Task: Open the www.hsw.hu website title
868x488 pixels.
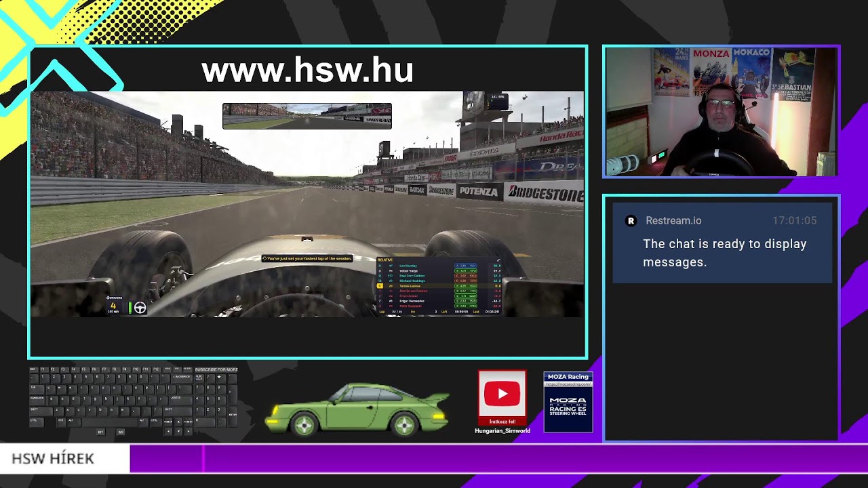Action: tap(307, 70)
